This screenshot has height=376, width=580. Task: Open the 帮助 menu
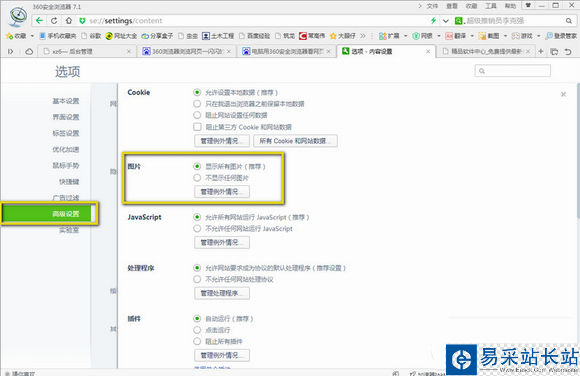pos(510,6)
